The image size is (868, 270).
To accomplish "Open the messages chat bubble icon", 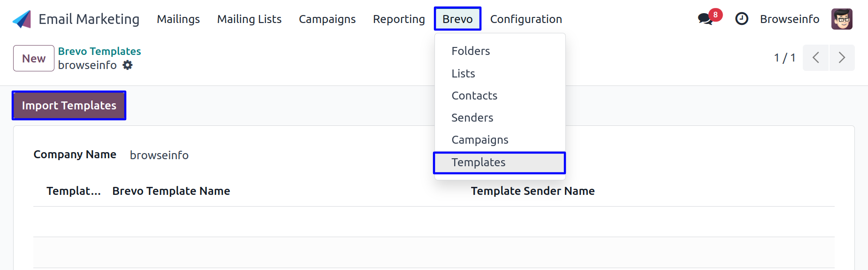I will (705, 19).
